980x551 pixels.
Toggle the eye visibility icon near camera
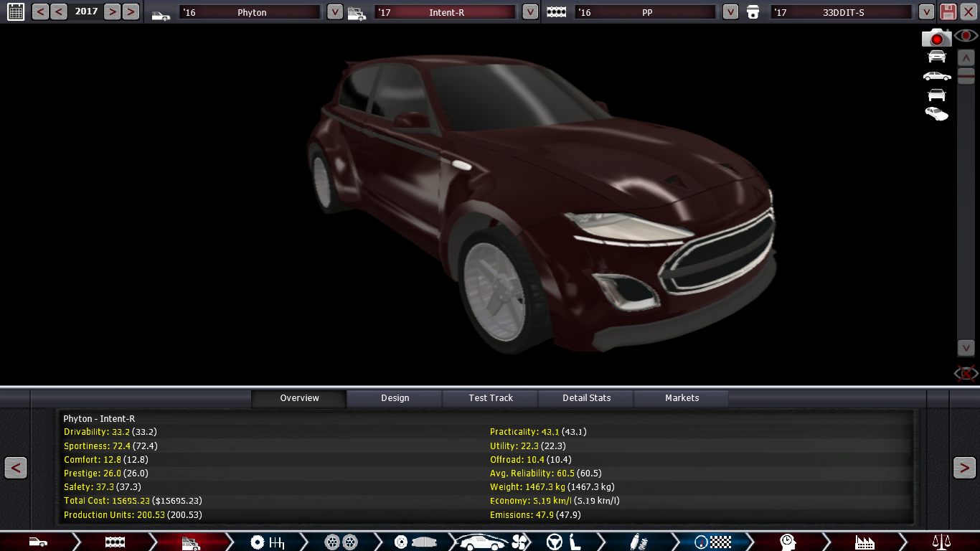(x=966, y=35)
